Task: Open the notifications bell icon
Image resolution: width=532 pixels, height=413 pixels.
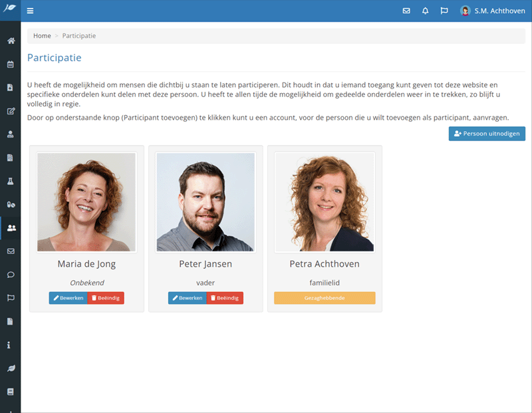Action: coord(425,11)
